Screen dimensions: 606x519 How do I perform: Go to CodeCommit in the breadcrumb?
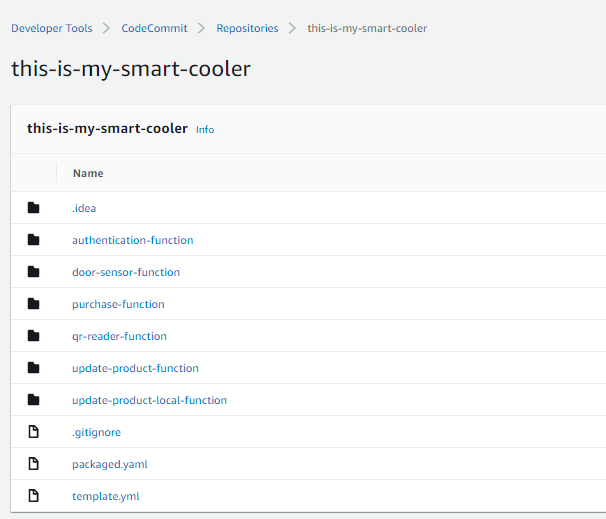[x=154, y=28]
